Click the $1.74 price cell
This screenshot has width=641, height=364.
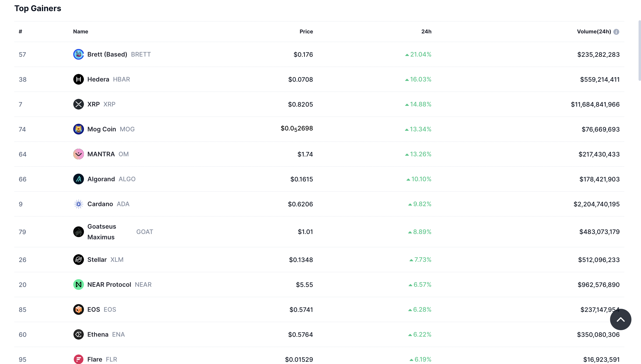coord(305,154)
